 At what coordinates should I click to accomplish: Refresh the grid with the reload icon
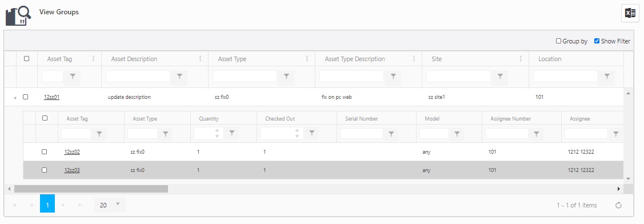click(x=618, y=205)
